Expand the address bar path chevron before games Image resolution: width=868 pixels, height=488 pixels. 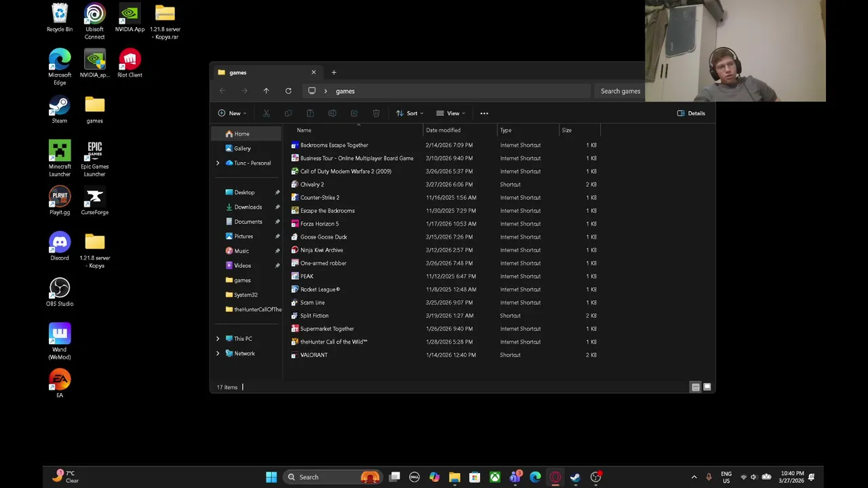point(325,91)
